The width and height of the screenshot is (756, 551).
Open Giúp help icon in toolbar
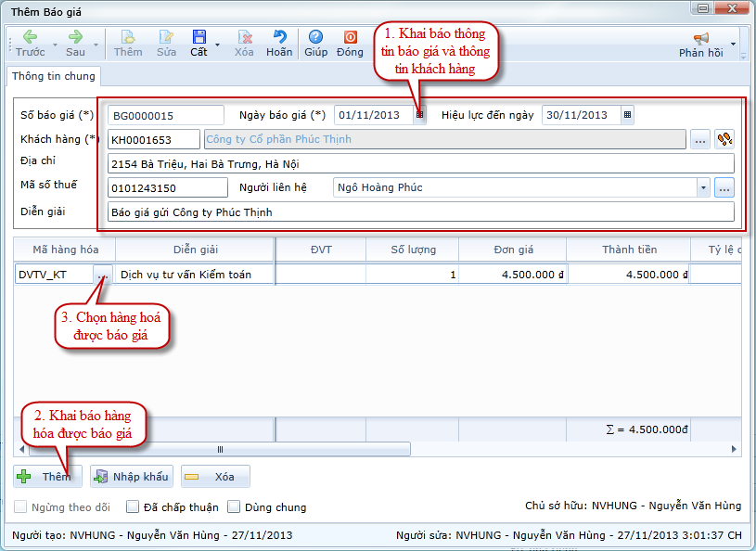315,37
